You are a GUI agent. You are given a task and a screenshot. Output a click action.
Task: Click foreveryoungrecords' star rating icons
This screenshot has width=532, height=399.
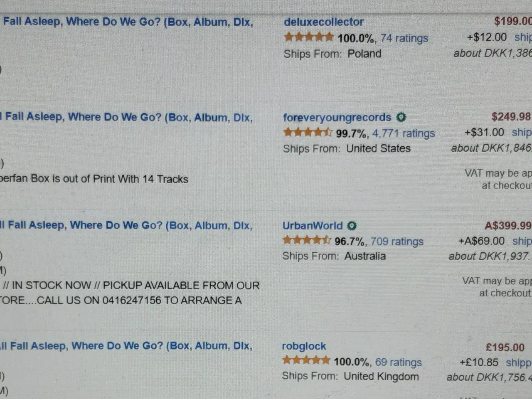tap(308, 133)
